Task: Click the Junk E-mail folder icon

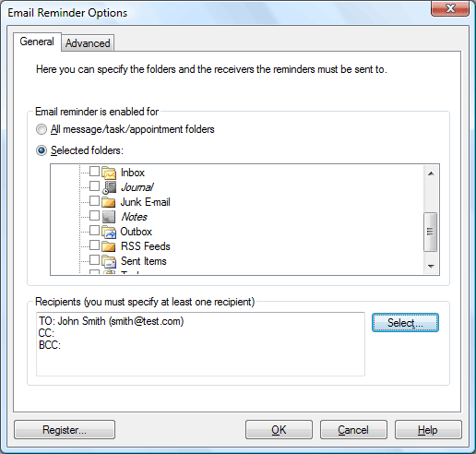Action: click(109, 202)
